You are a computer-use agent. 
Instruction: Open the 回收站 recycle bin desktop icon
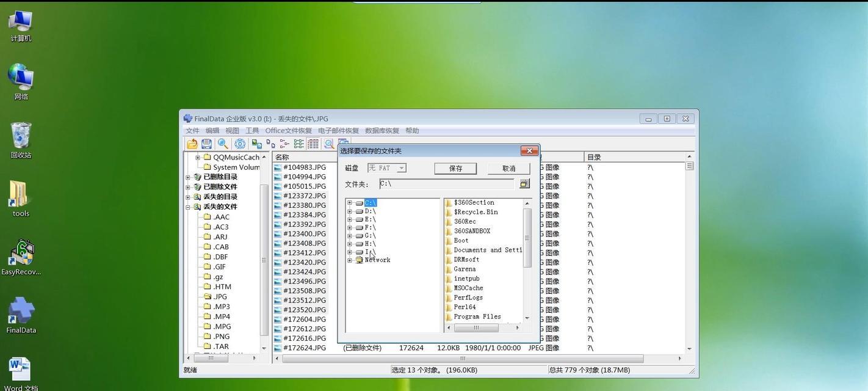pos(21,141)
